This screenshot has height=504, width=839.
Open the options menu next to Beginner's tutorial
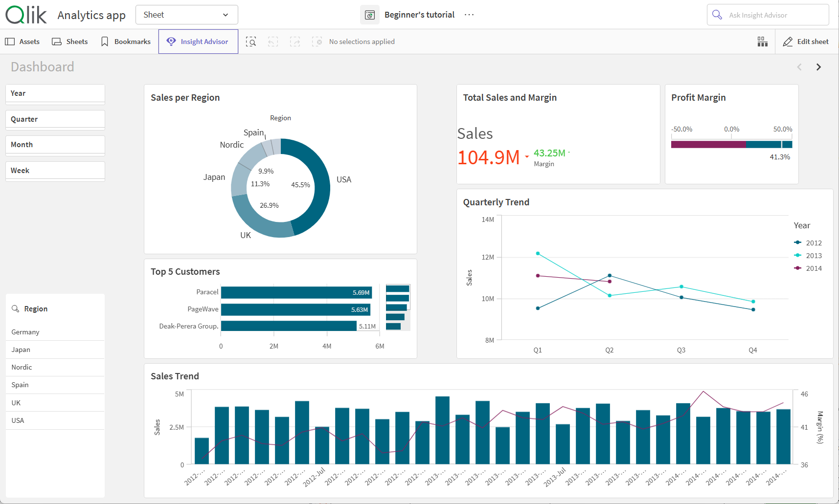click(469, 15)
